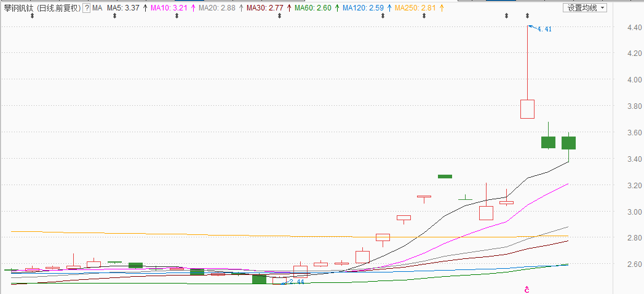The image size is (644, 294).
Task: Click the 4.41 high price annotation
Action: click(x=544, y=29)
